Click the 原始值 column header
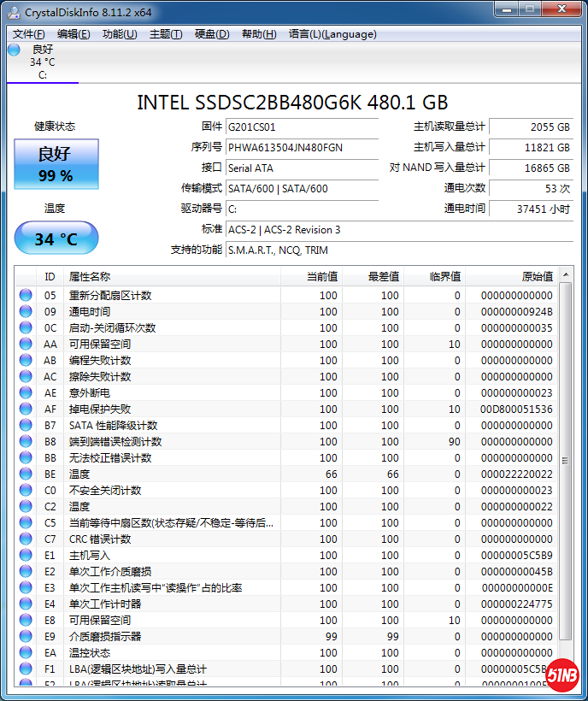The width and height of the screenshot is (588, 701). (x=537, y=276)
